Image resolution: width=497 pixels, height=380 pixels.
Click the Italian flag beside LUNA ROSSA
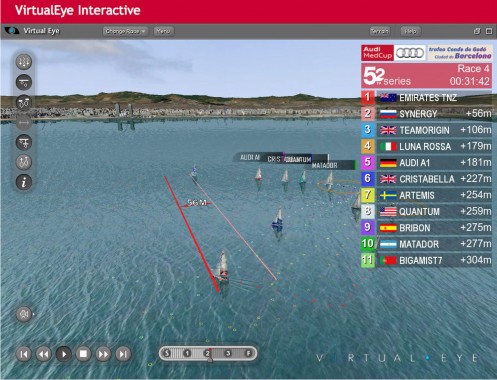[388, 147]
